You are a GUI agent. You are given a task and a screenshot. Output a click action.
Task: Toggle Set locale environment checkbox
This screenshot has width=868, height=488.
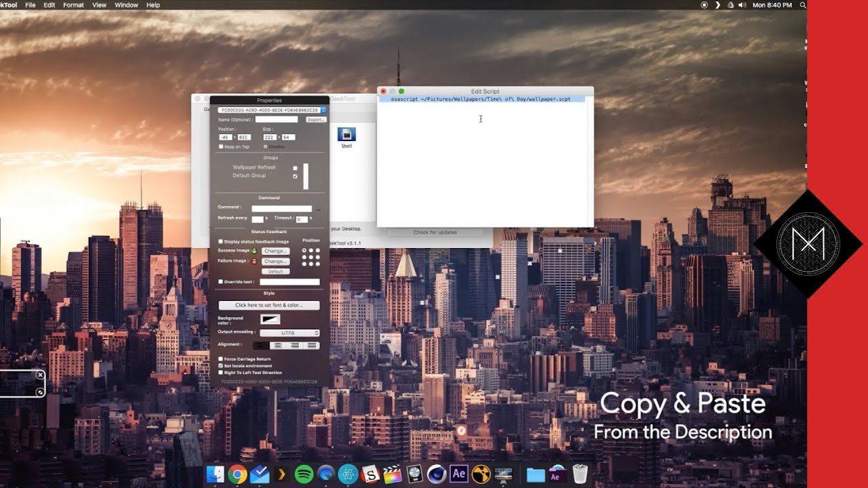coord(220,365)
